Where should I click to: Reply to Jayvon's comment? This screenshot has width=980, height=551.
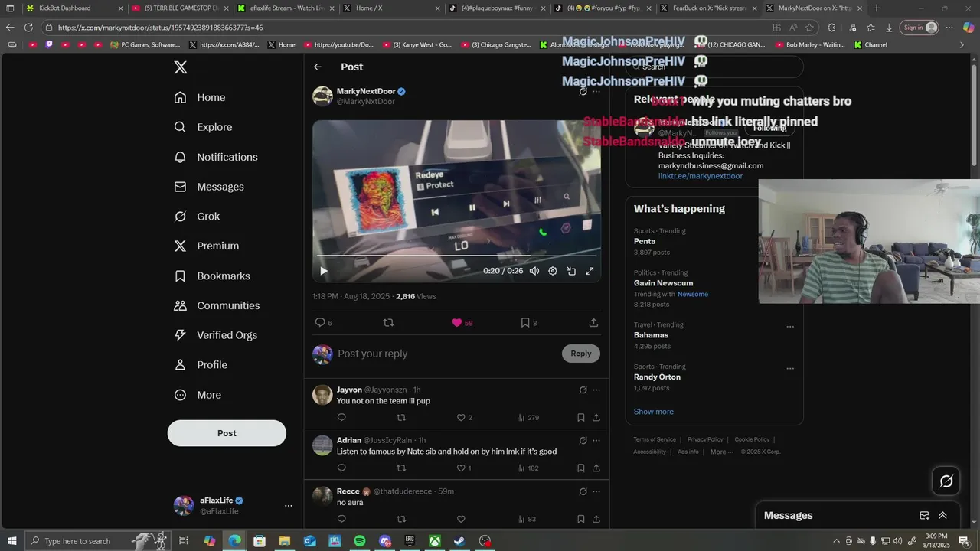341,418
